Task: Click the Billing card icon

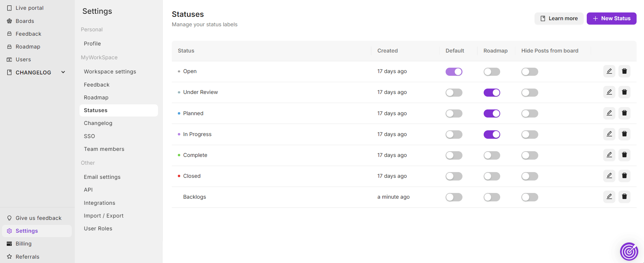Action: [x=9, y=244]
